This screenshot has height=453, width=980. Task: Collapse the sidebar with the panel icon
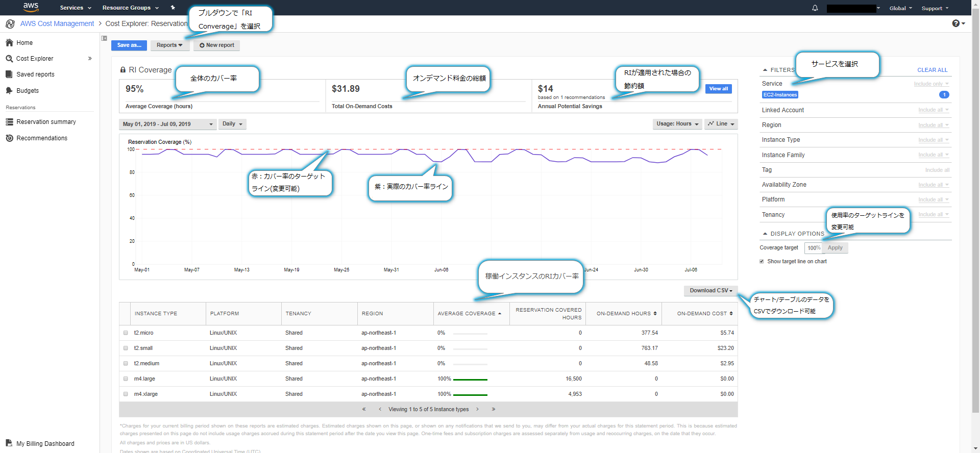pyautogui.click(x=104, y=38)
